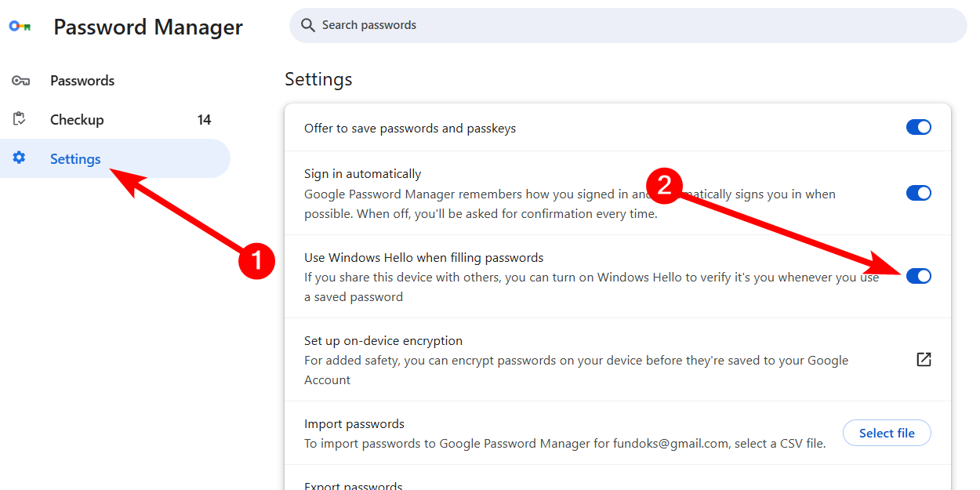
Task: Select the Settings sidebar entry
Action: (x=74, y=158)
